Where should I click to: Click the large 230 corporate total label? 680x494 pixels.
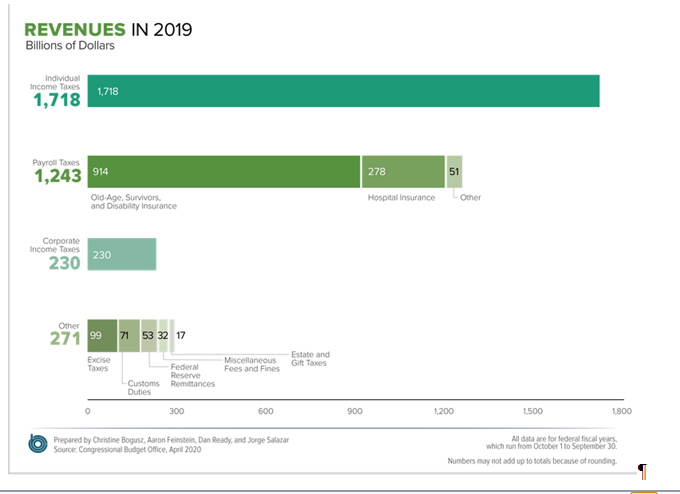click(x=65, y=263)
